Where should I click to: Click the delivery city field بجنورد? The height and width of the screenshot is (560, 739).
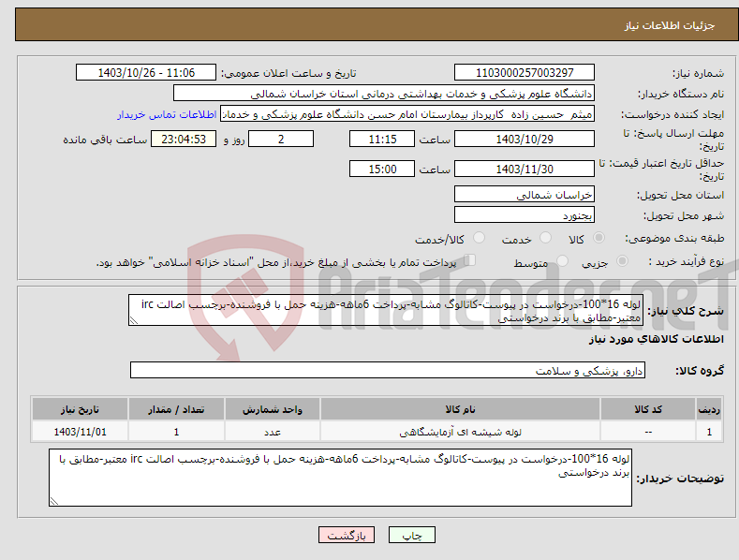click(525, 215)
